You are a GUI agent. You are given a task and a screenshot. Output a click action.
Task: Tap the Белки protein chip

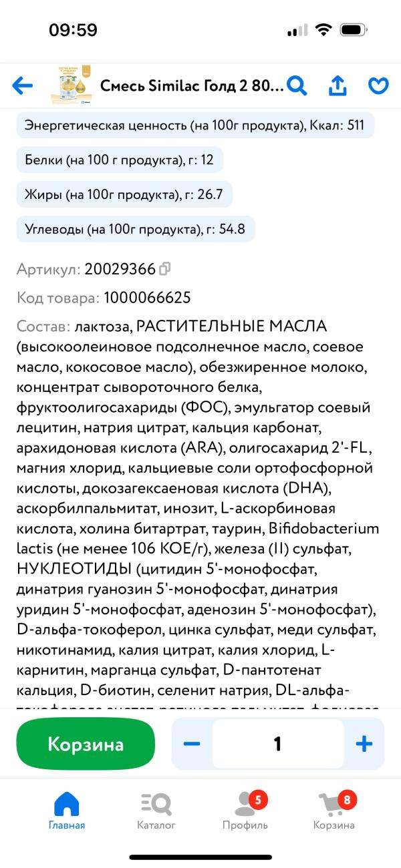(x=119, y=160)
